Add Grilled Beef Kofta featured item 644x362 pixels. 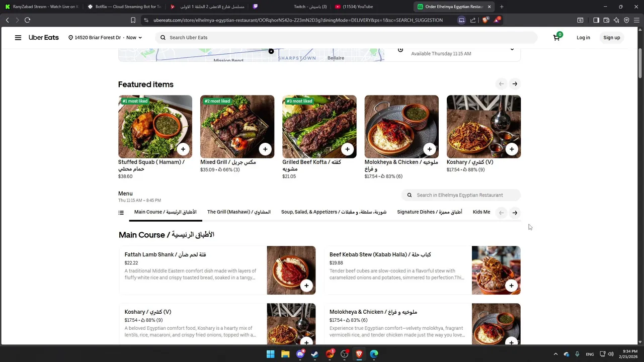pyautogui.click(x=347, y=149)
